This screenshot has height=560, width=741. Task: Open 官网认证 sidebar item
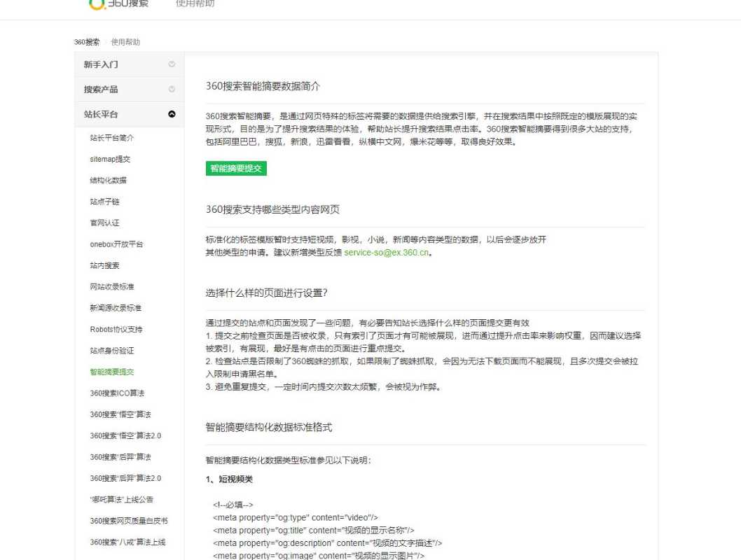point(104,223)
